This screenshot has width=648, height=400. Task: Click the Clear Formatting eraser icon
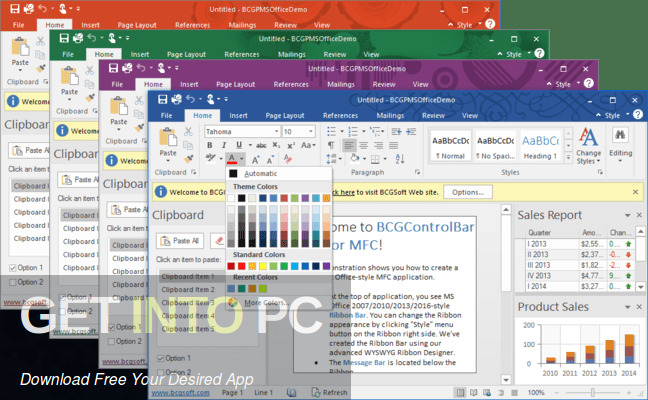tap(288, 159)
